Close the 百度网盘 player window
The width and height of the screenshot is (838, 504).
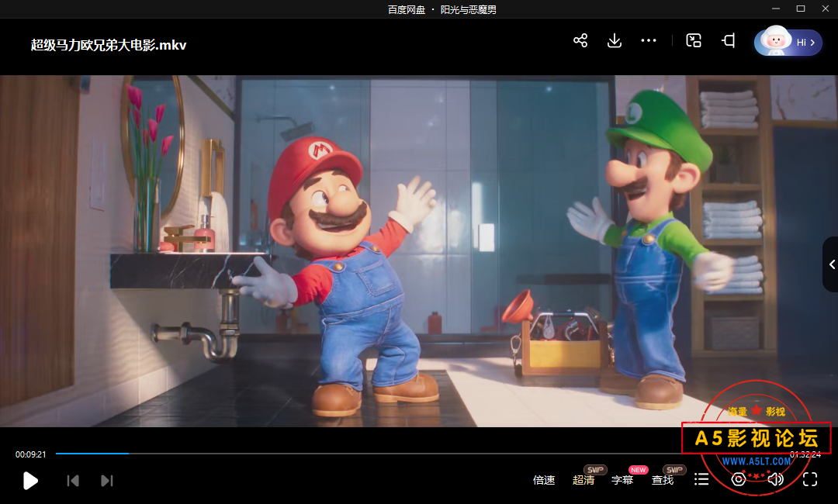coord(825,9)
